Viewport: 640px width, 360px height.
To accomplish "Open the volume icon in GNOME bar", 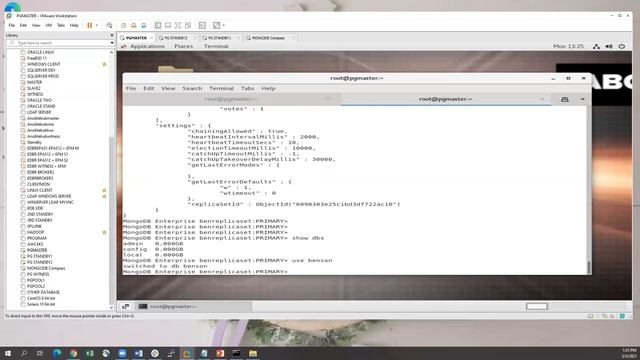I will click(609, 47).
